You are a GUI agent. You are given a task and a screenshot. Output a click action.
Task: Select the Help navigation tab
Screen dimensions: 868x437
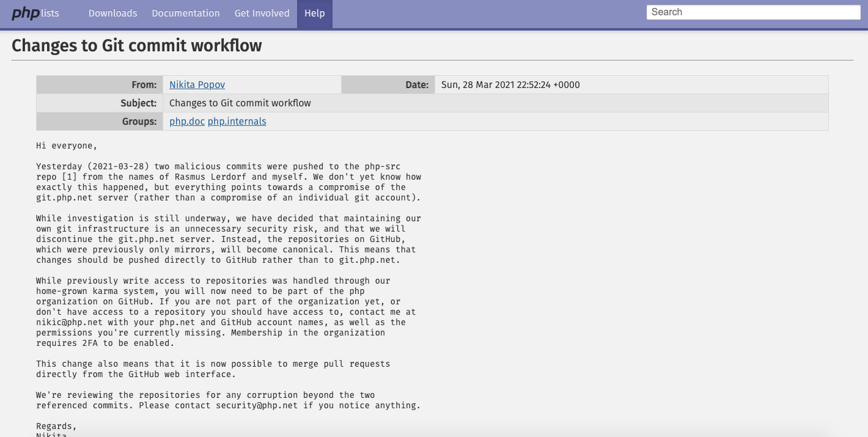pos(315,13)
